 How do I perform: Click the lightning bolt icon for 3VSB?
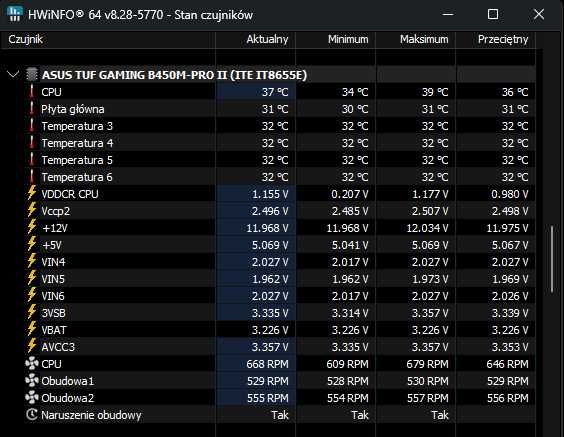[x=32, y=312]
